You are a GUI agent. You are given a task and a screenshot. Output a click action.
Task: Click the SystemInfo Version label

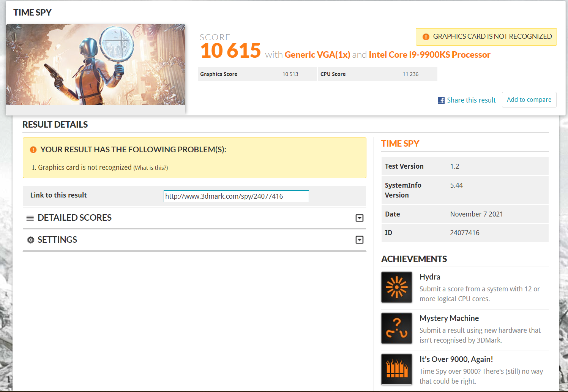click(x=403, y=190)
